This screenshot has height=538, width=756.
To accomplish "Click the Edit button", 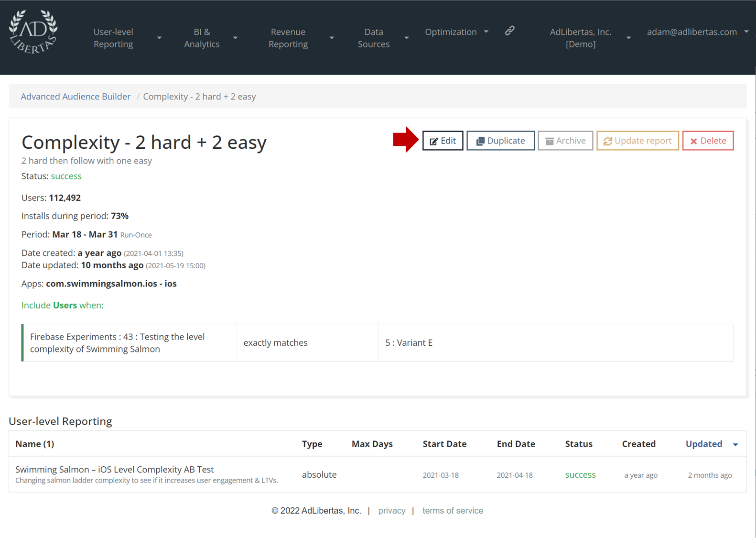I will [443, 141].
